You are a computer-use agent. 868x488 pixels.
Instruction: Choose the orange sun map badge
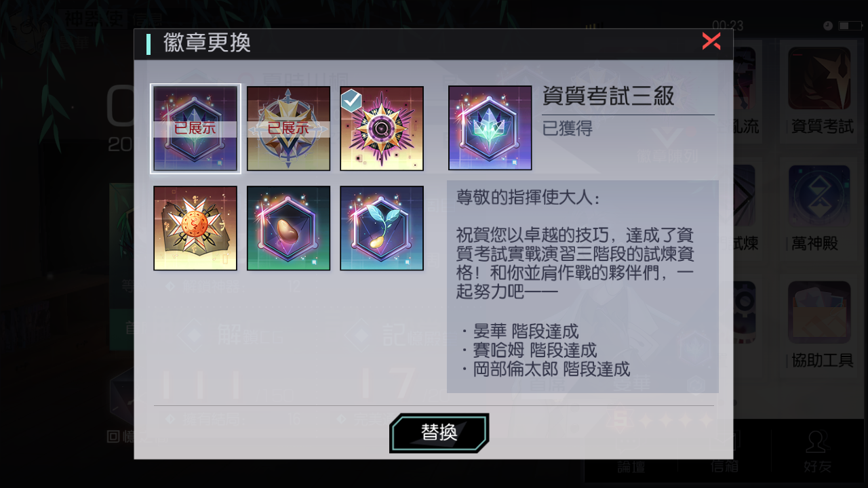point(195,228)
